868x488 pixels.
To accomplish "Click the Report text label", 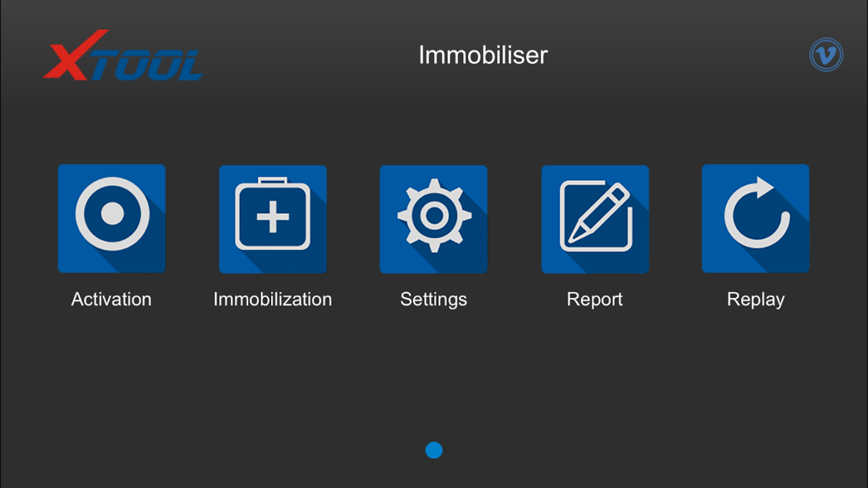I will pyautogui.click(x=595, y=300).
